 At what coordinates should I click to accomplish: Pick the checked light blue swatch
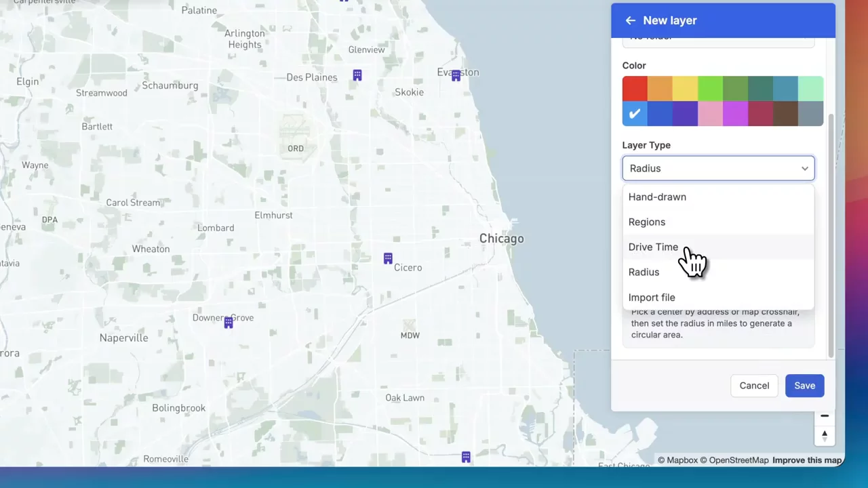(x=635, y=114)
